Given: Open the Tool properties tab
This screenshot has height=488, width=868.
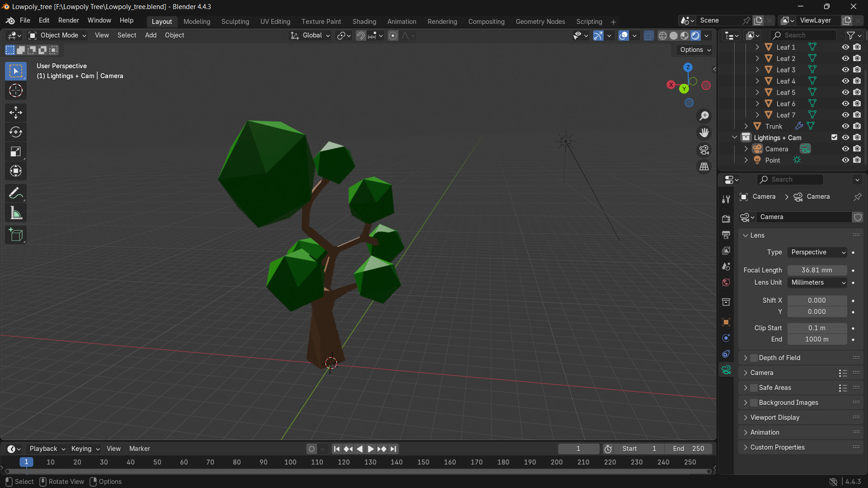Looking at the screenshot, I should [726, 199].
